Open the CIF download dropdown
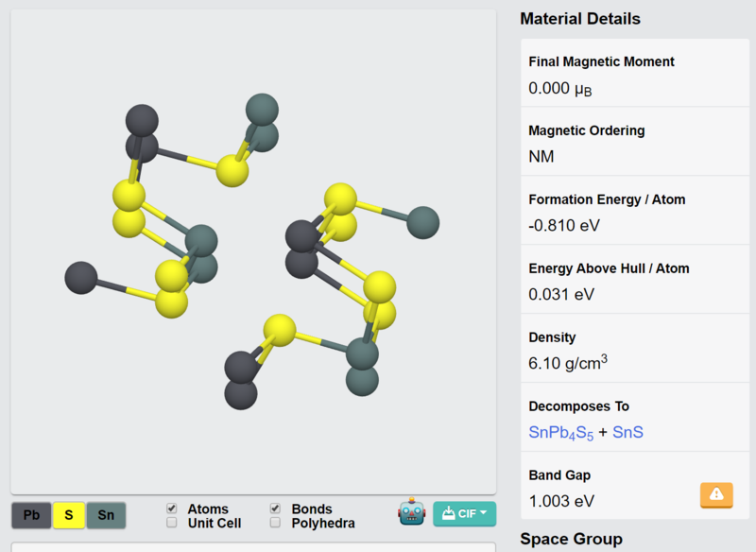This screenshot has height=552, width=756. (464, 513)
